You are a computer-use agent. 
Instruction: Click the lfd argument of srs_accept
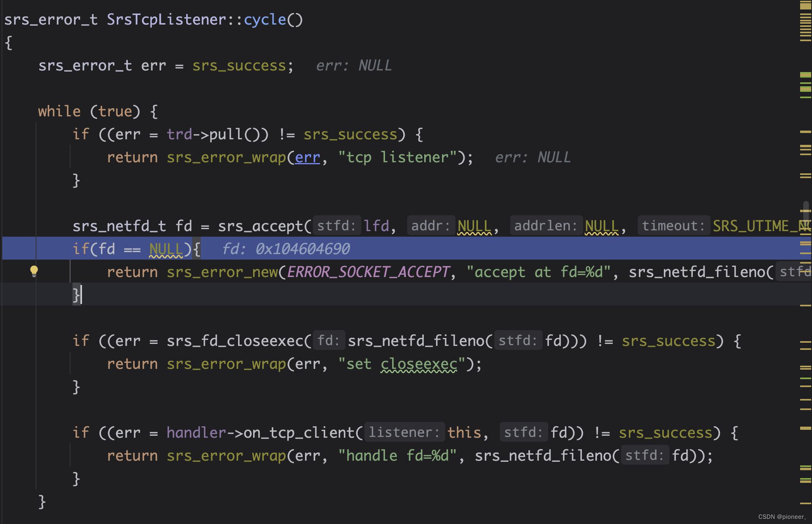pyautogui.click(x=376, y=226)
